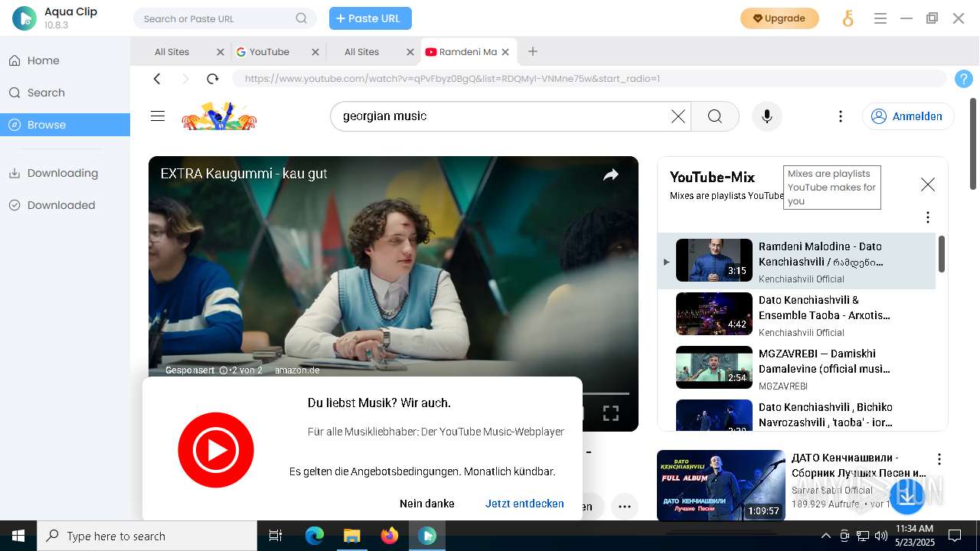Play Dato Kenchiashvili & Ensemble Taoba video

[796, 315]
